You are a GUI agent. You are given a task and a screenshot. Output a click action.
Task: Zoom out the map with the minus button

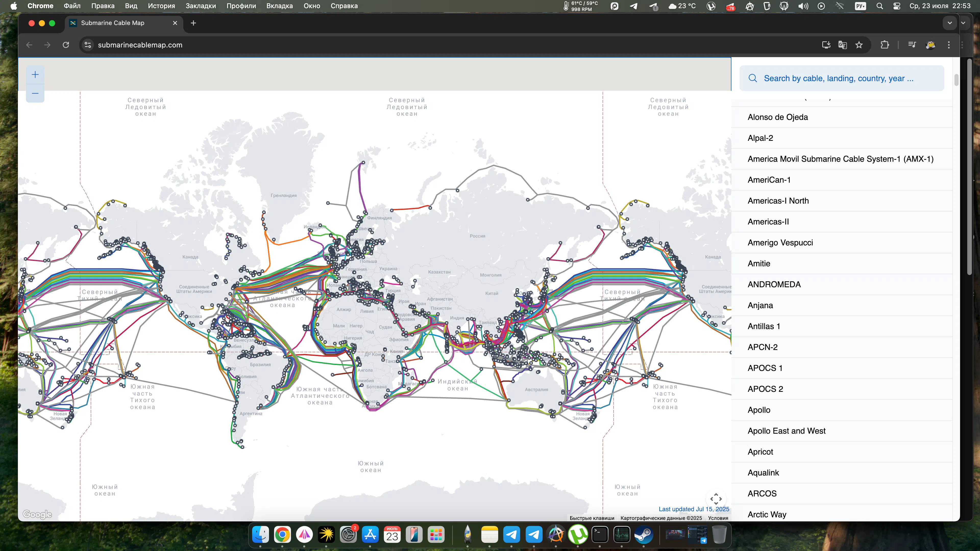point(35,93)
